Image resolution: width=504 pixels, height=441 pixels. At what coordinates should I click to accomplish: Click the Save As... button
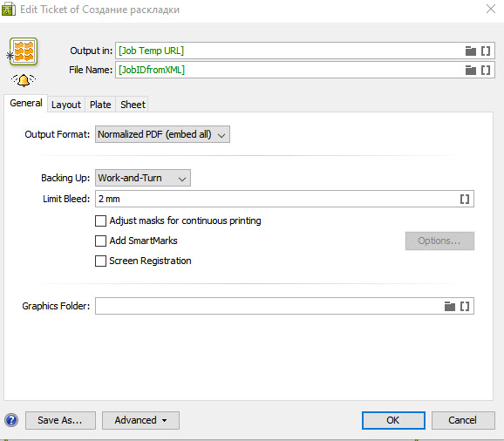click(60, 420)
